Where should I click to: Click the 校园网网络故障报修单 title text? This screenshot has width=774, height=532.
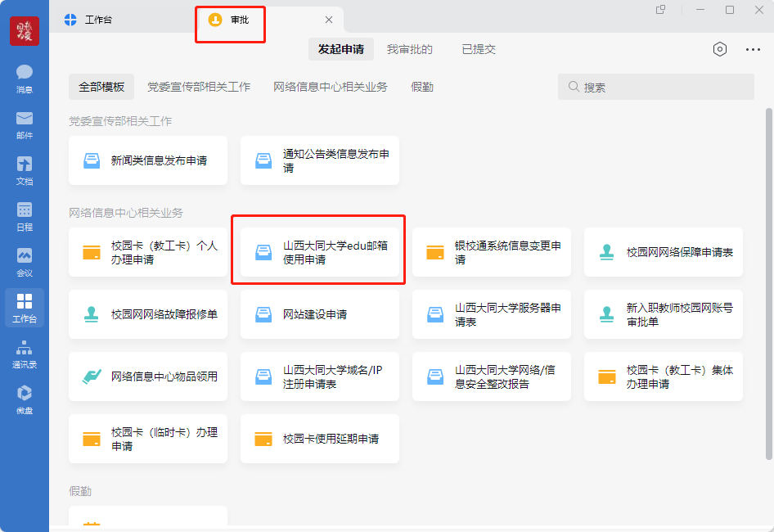click(164, 314)
